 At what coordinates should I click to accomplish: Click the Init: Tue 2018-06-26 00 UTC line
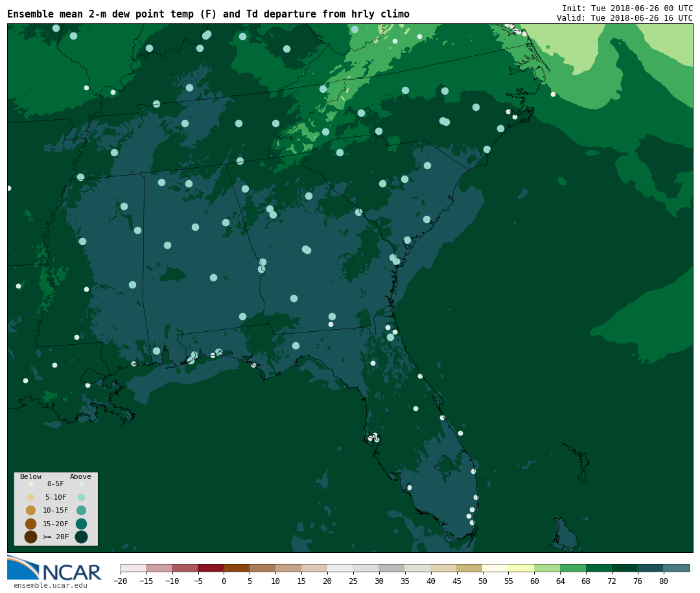pyautogui.click(x=627, y=8)
